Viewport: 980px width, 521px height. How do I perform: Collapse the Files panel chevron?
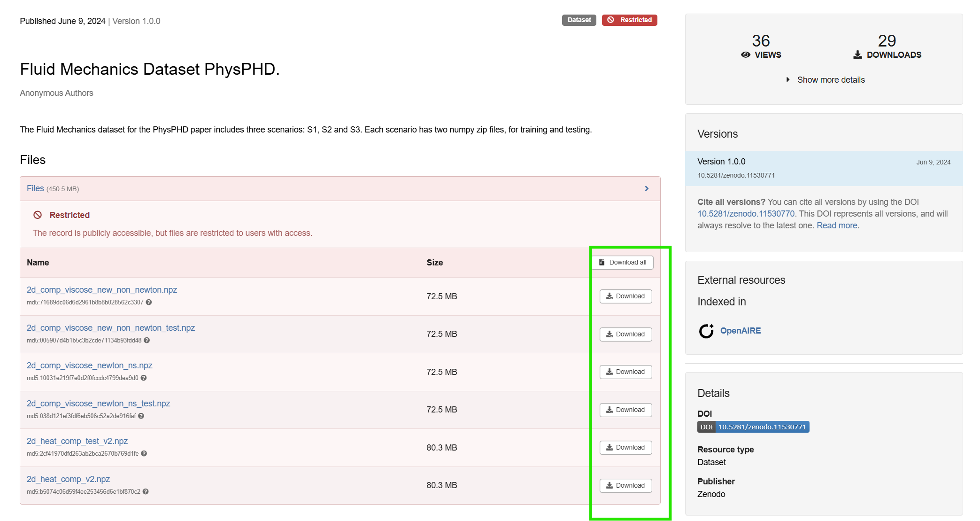(647, 189)
